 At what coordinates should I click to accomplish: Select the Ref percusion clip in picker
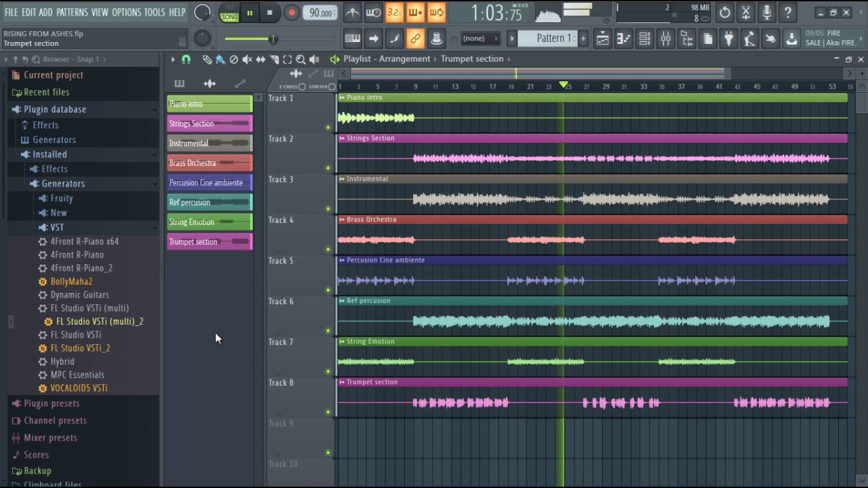210,202
